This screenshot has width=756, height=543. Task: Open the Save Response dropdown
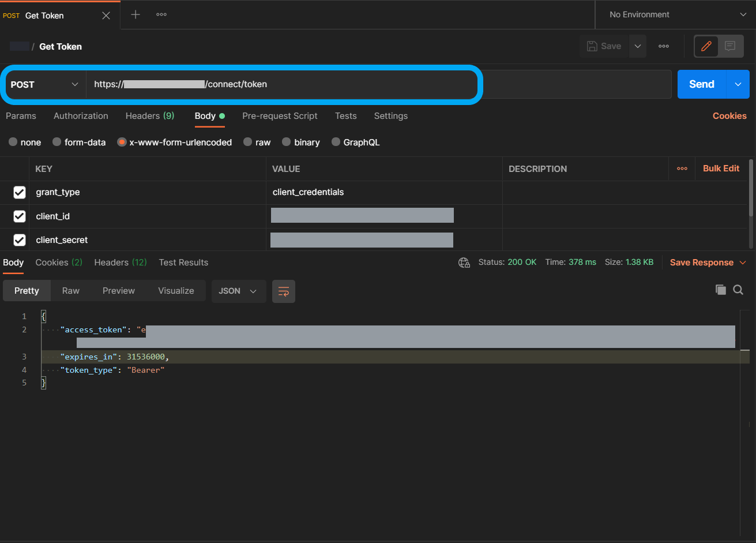click(x=709, y=263)
